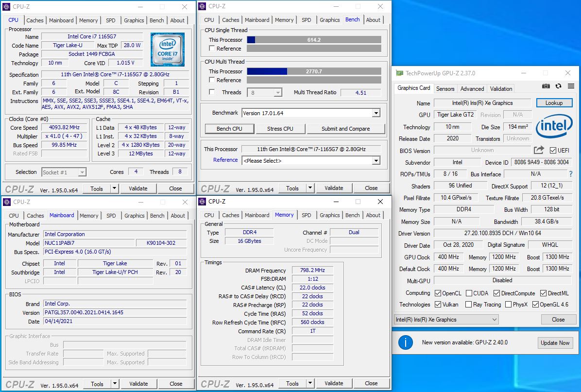The height and width of the screenshot is (392, 581).
Task: Switch to Sensors tab in GPU-Z
Action: point(445,88)
